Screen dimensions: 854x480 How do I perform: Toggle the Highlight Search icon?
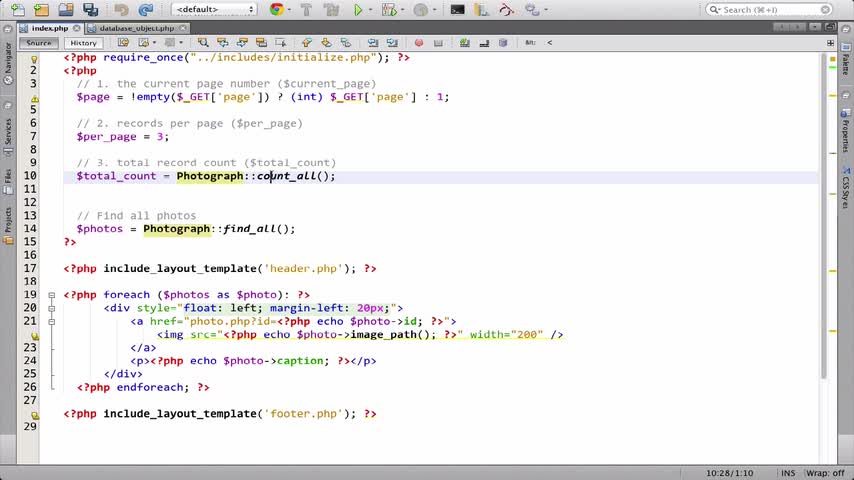tap(261, 42)
